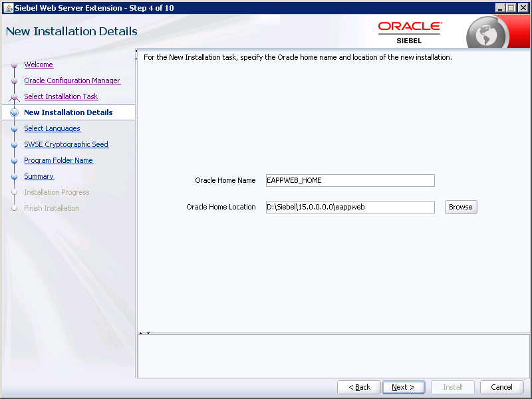Open SWSE Cryptographic Seed step
The width and height of the screenshot is (532, 399).
66,144
